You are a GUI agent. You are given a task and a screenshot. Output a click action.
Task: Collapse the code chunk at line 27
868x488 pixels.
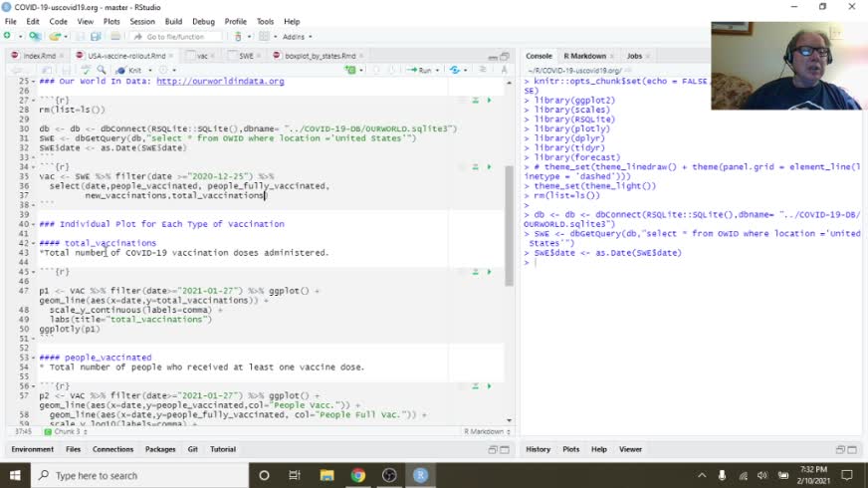(33, 101)
